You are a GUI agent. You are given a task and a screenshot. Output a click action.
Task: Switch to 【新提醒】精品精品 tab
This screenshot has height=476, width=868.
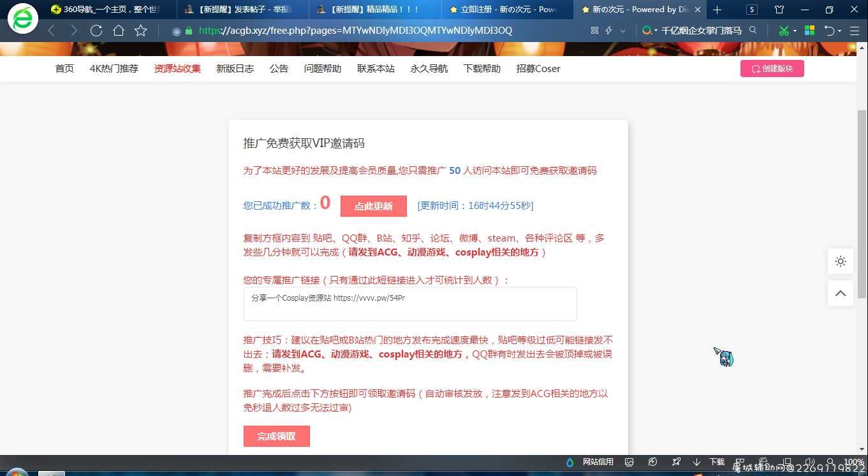[x=375, y=10]
